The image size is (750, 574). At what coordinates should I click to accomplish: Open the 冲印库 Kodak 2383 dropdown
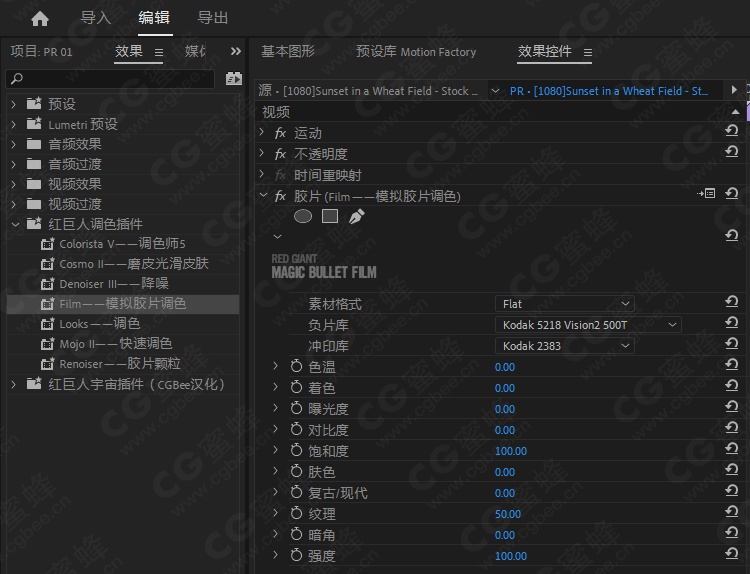coord(565,346)
